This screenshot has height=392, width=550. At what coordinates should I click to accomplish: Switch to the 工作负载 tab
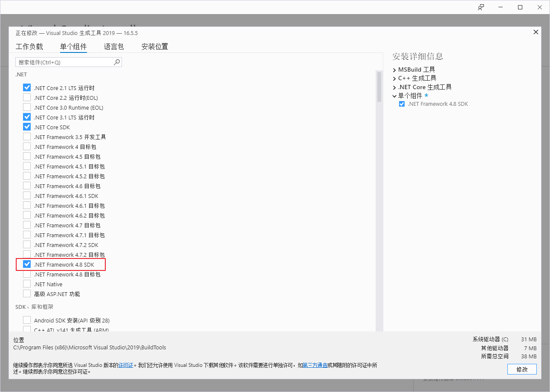click(x=29, y=46)
